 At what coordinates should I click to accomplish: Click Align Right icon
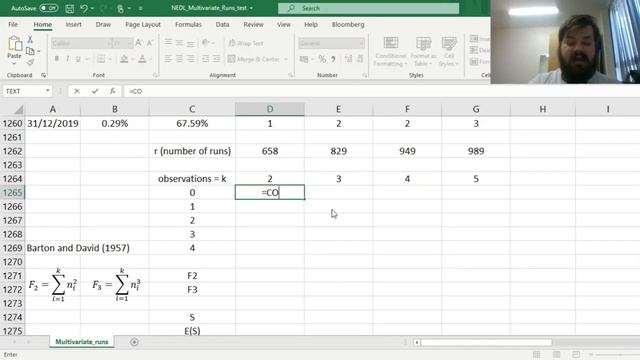point(191,59)
